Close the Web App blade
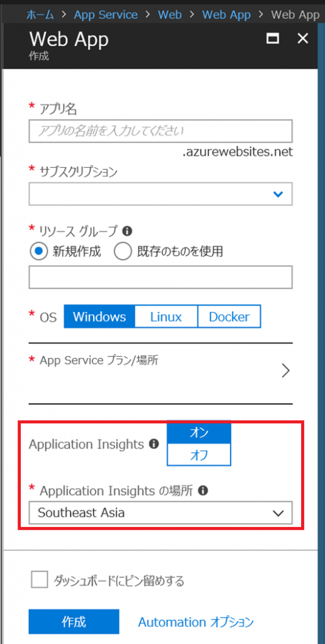This screenshot has height=644, width=325. (x=302, y=38)
